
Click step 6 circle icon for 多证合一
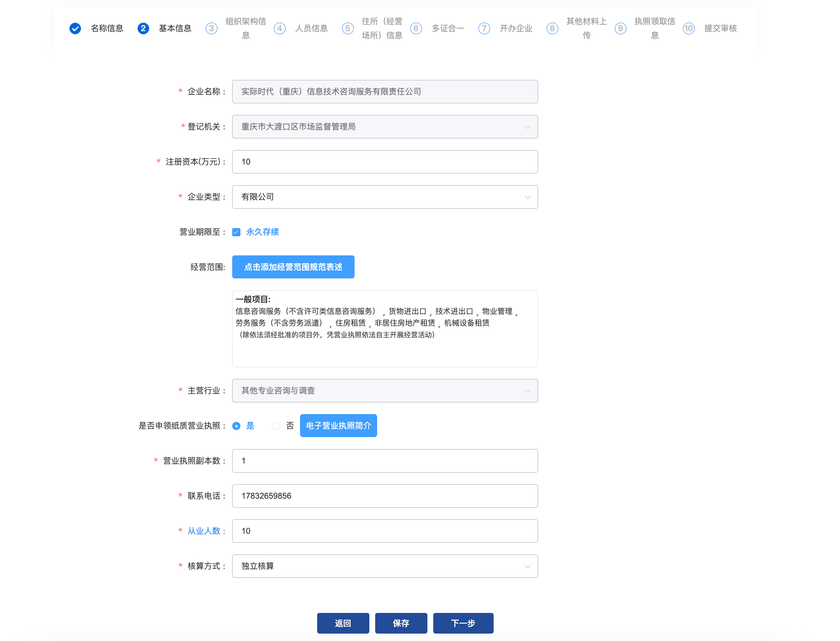click(416, 28)
